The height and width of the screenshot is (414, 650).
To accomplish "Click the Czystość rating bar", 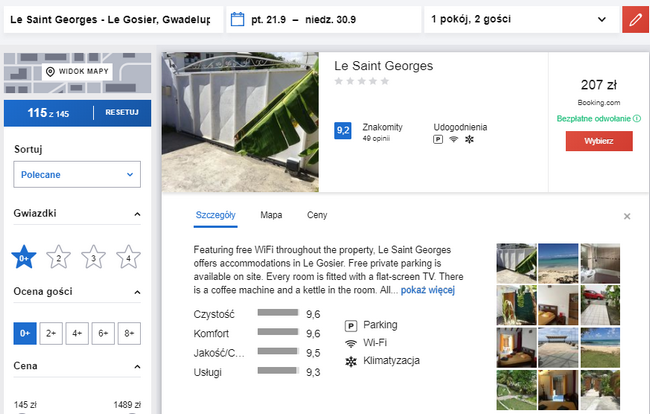I will click(278, 312).
